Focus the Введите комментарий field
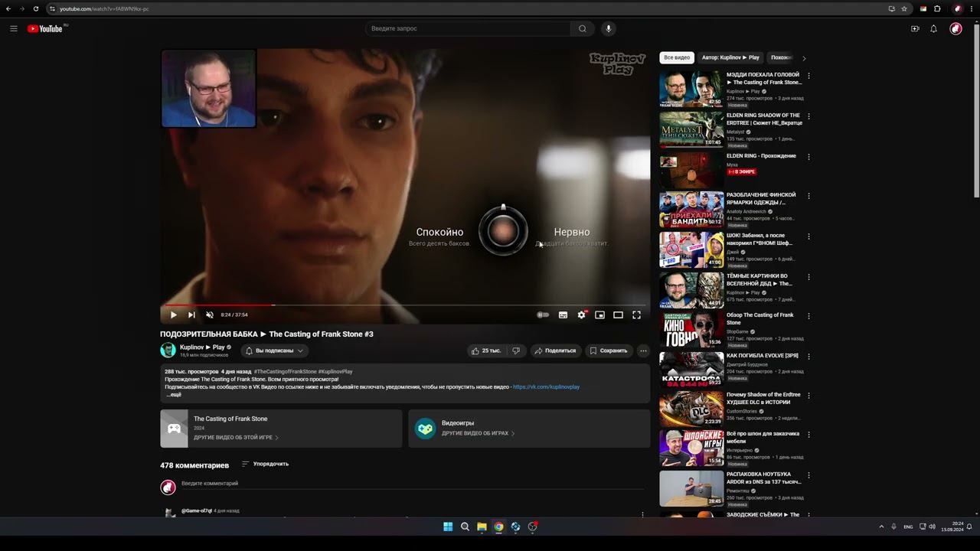This screenshot has width=980, height=551. click(413, 484)
